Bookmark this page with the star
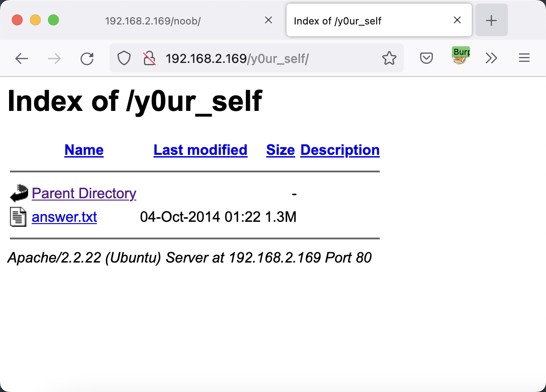The height and width of the screenshot is (392, 546). pyautogui.click(x=389, y=58)
